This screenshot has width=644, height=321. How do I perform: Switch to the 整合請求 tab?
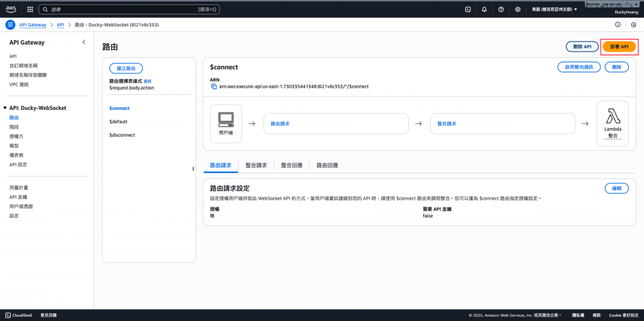click(257, 165)
